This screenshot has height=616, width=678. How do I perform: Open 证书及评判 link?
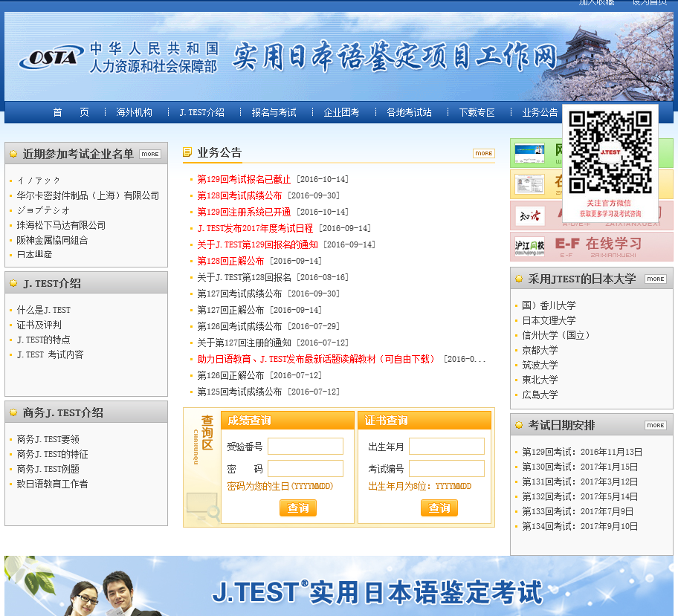pos(39,325)
